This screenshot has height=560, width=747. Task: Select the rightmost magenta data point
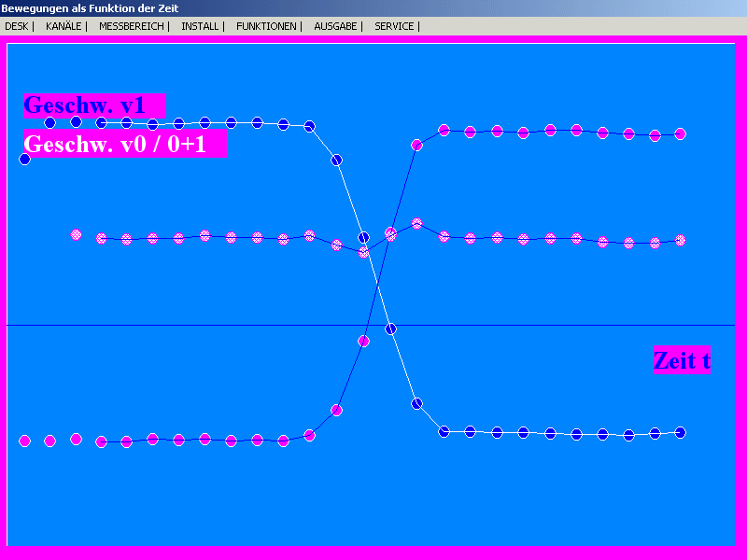681,134
